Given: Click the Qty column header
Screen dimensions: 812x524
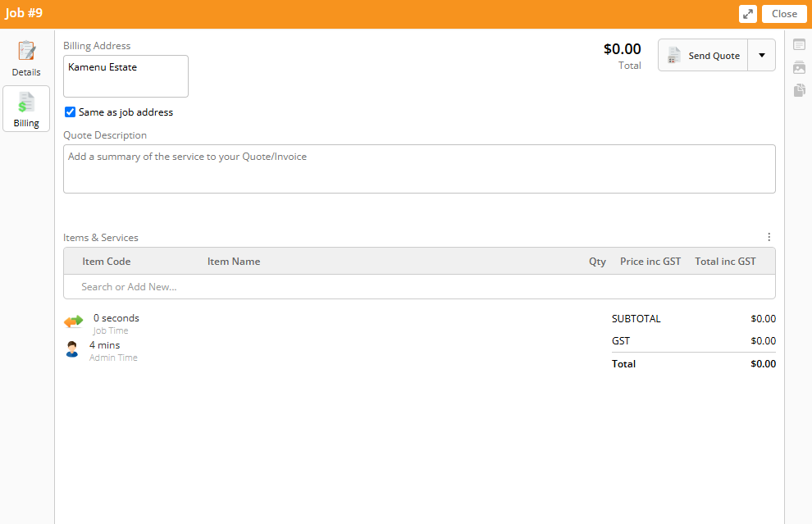Looking at the screenshot, I should tap(597, 262).
